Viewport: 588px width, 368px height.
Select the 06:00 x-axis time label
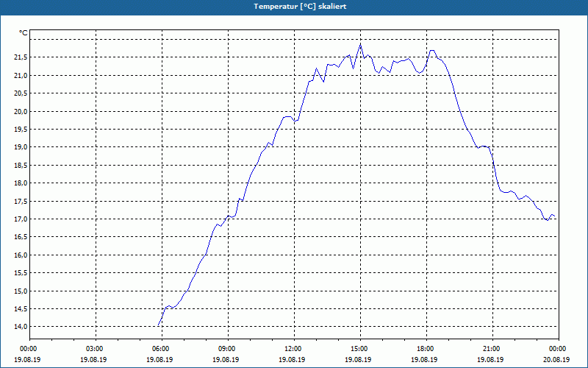click(159, 349)
